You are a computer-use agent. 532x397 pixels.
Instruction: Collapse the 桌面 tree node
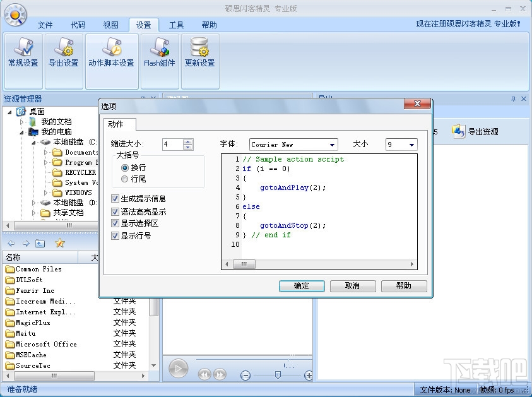pos(9,112)
